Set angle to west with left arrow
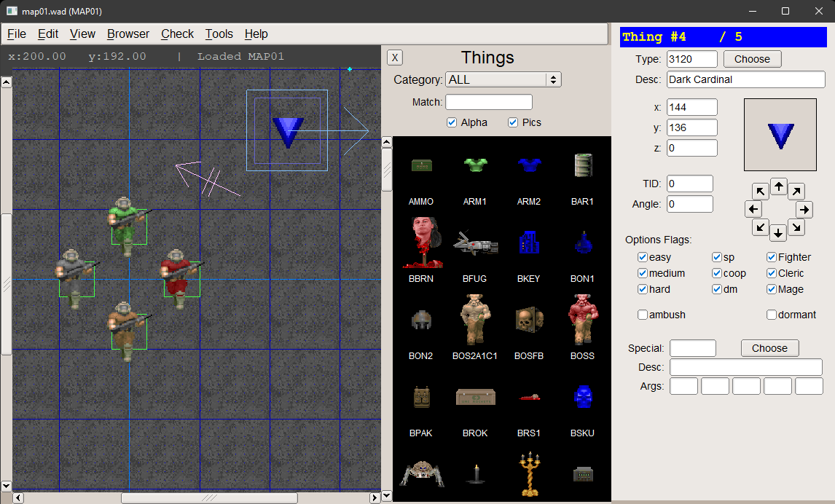 tap(753, 209)
